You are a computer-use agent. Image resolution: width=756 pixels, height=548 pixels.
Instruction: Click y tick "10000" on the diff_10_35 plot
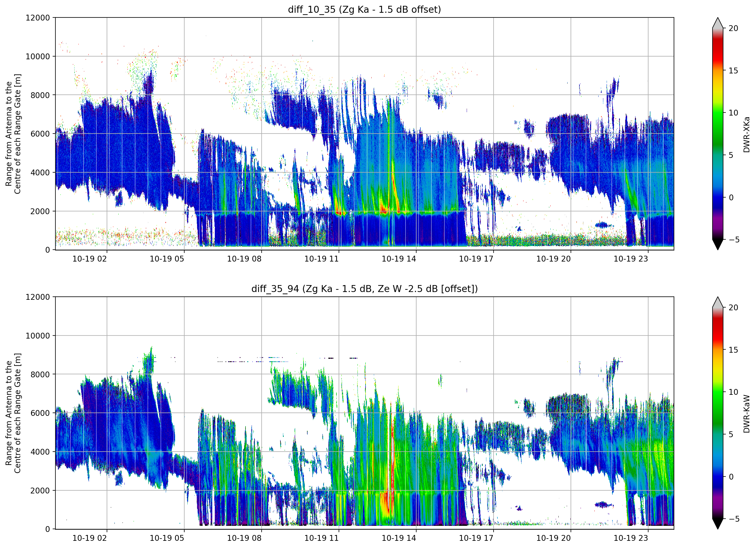(38, 57)
